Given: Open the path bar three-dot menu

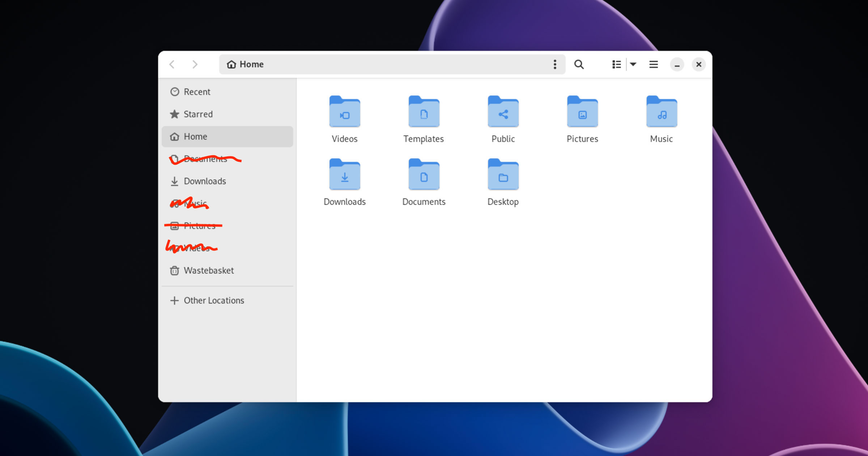Looking at the screenshot, I should pyautogui.click(x=554, y=64).
